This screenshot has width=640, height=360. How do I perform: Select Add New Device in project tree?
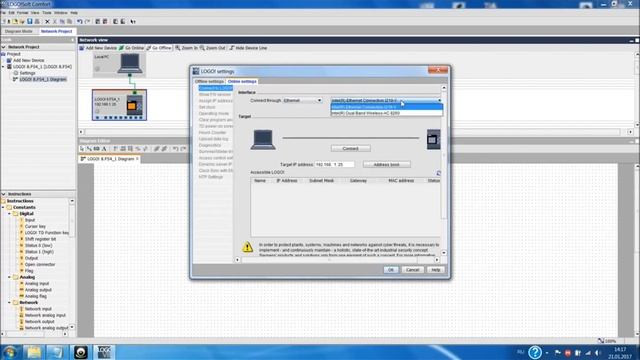click(x=29, y=60)
